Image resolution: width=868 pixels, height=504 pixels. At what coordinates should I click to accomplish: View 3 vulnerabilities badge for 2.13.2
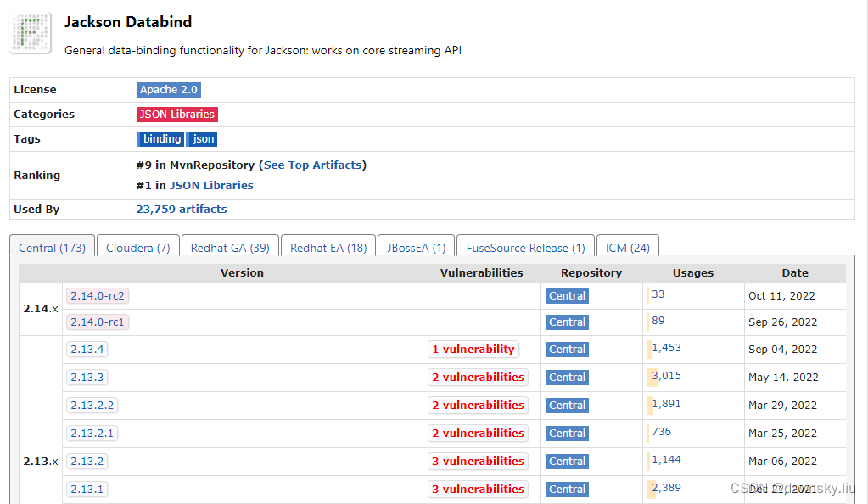(478, 462)
